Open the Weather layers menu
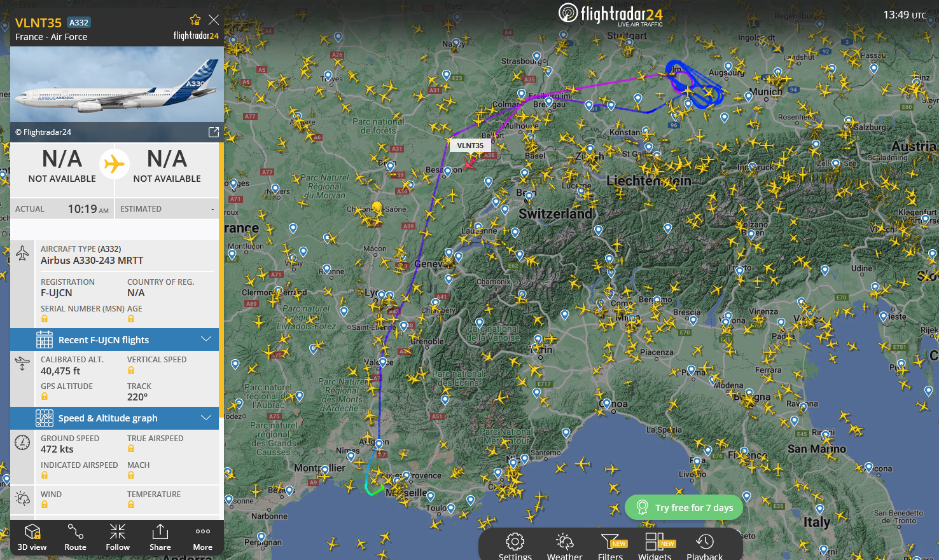Image resolution: width=939 pixels, height=560 pixels. pos(565,547)
